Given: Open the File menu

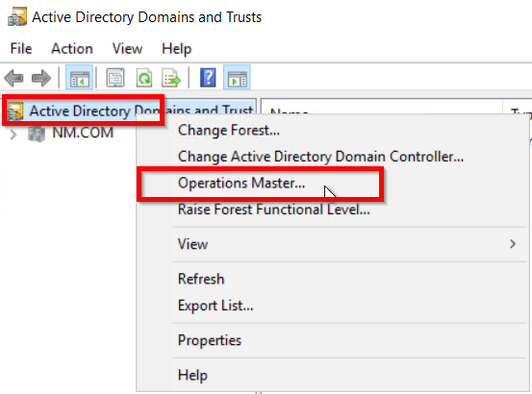Looking at the screenshot, I should [x=21, y=49].
